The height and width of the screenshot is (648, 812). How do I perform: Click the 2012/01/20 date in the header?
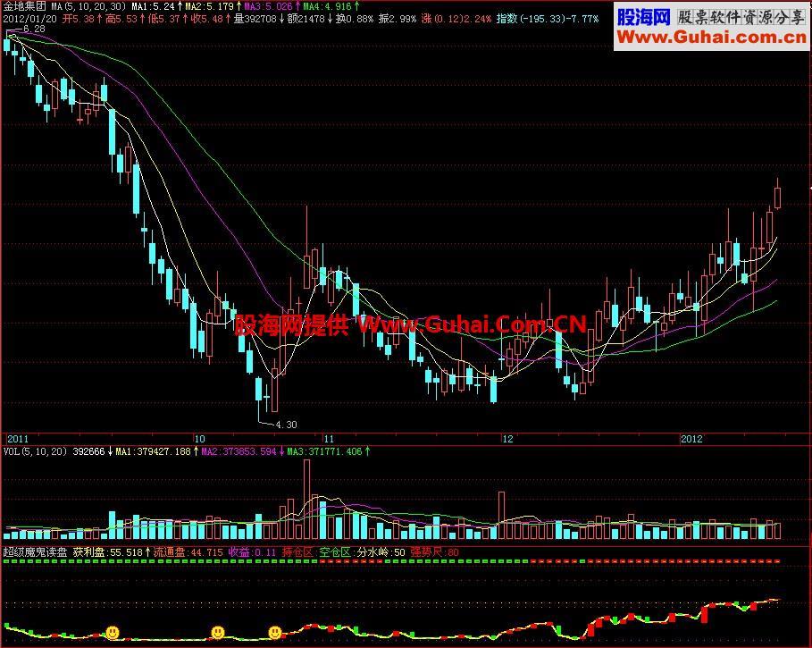pos(29,18)
